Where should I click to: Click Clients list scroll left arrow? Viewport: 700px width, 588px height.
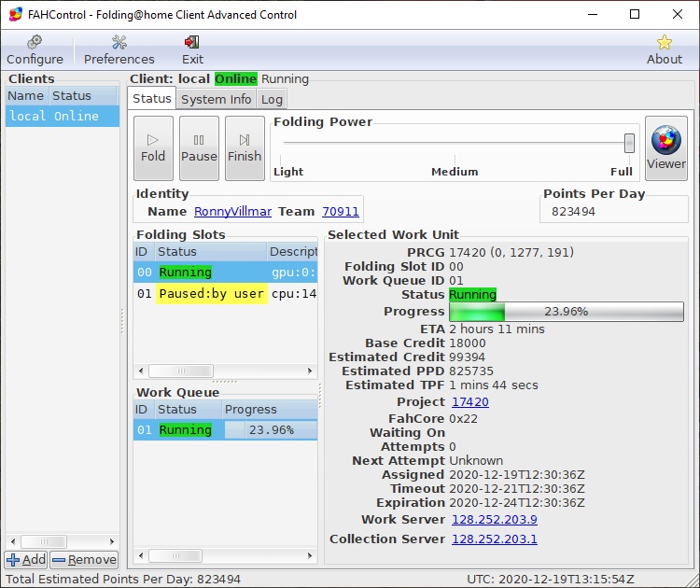[x=13, y=541]
